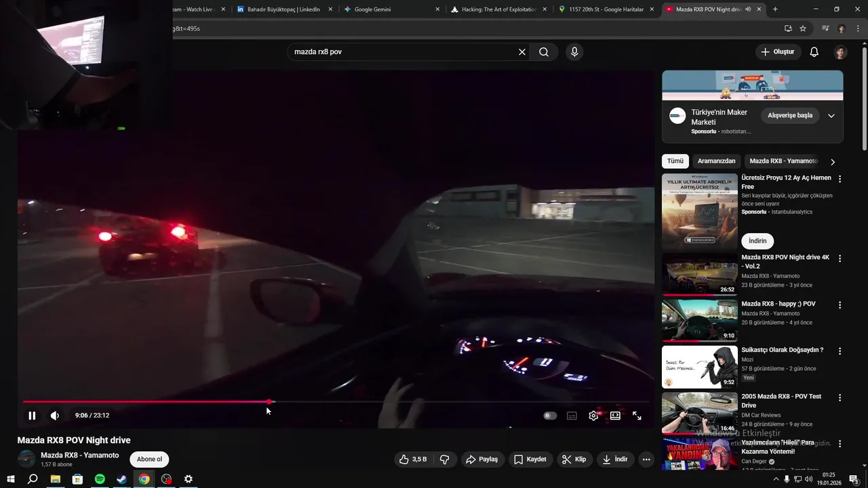Click the Alışverişe başla sponsor button
Viewport: 868px width, 488px height.
pos(790,115)
